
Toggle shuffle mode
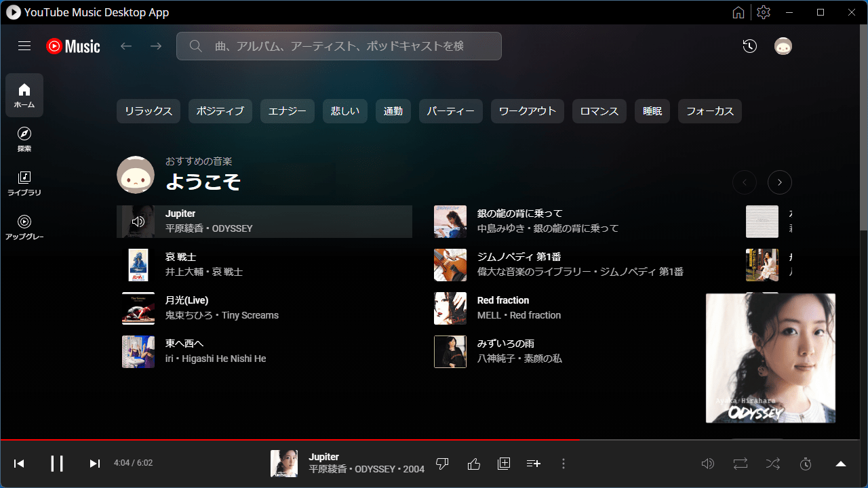tap(772, 464)
